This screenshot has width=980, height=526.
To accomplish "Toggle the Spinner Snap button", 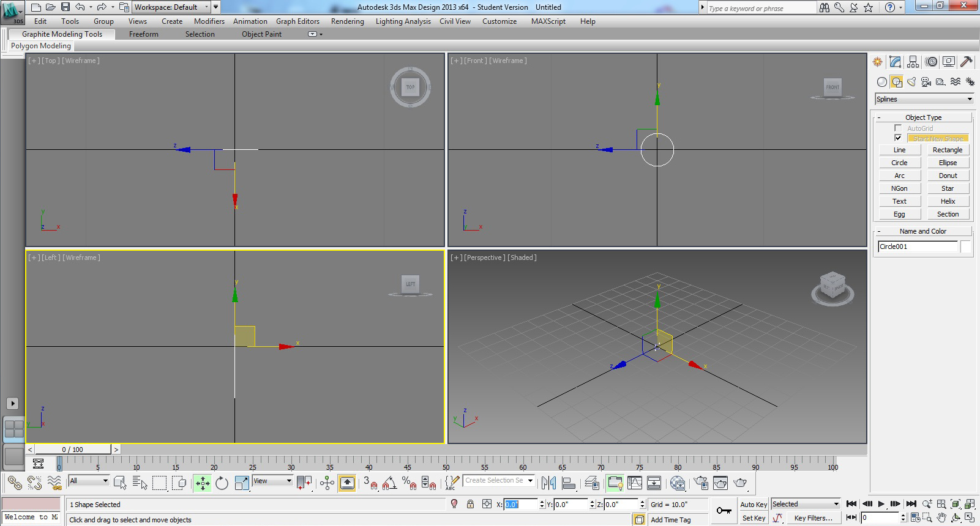I will (429, 483).
